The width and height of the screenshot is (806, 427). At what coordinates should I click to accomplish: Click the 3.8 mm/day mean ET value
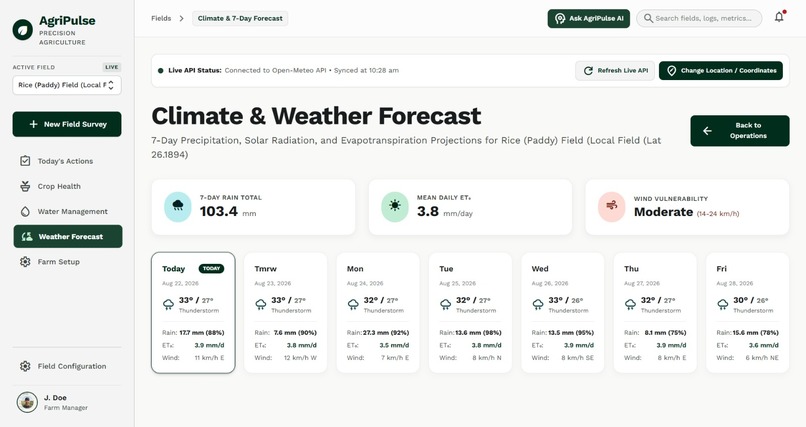tap(445, 211)
